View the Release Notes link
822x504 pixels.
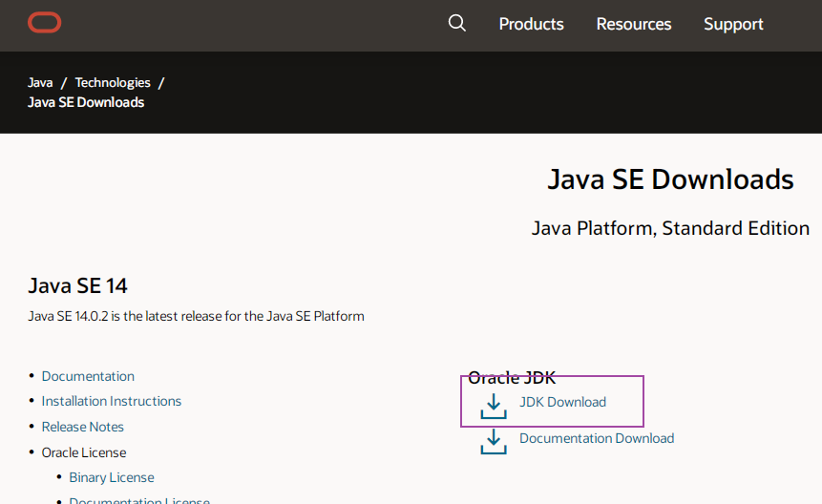point(83,427)
